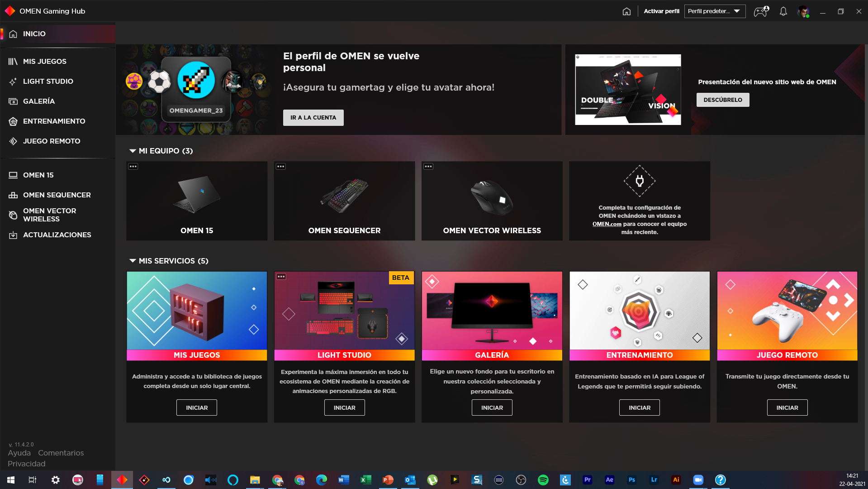The image size is (868, 489).
Task: Click the Juego Remoto stream icon in sidebar
Action: pos(13,141)
